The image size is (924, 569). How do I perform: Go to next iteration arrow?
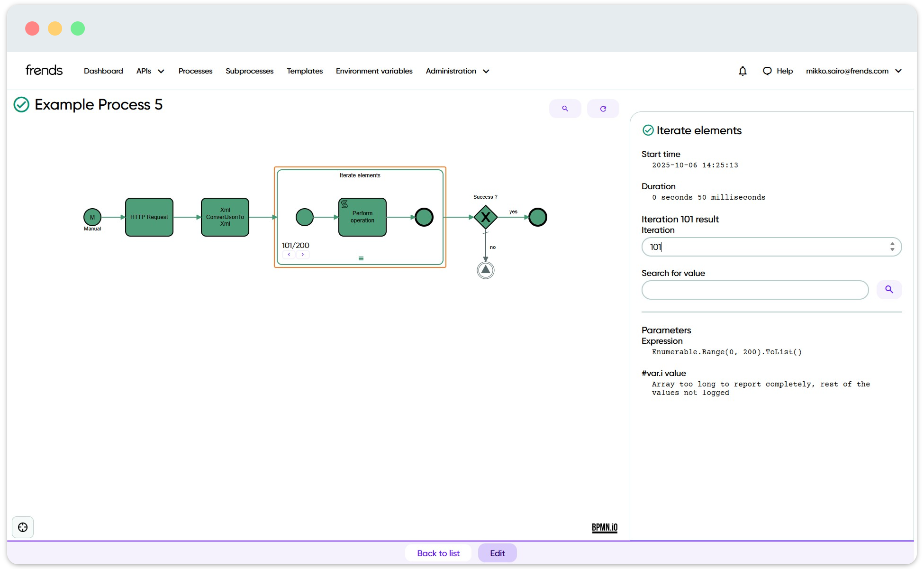click(x=302, y=255)
